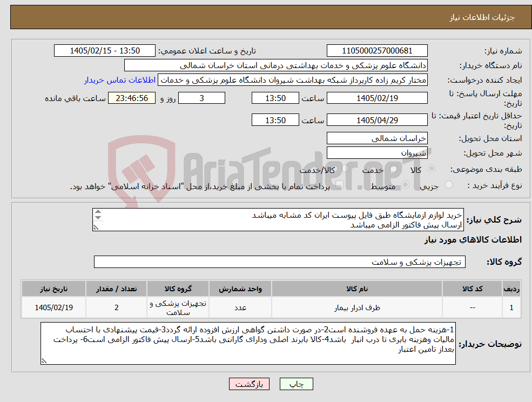Click the announcement date field 1405/02/15 - 13:50
This screenshot has width=532, height=402.
(x=104, y=51)
